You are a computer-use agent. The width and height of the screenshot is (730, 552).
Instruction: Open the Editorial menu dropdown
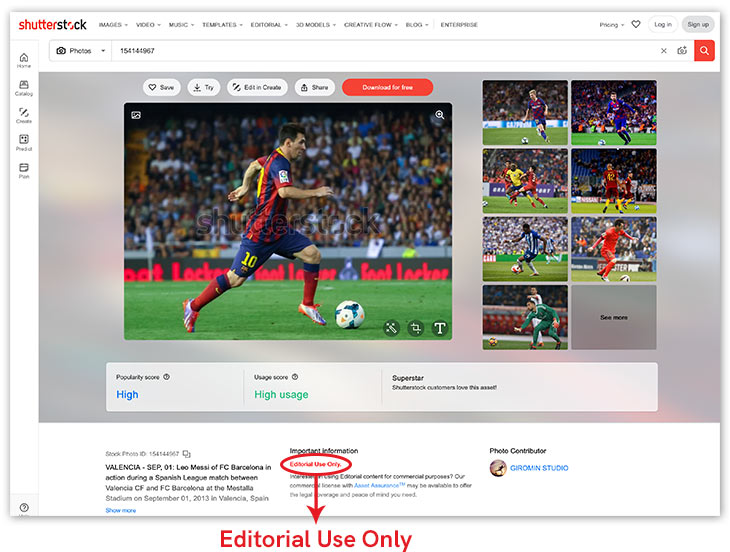[x=269, y=25]
